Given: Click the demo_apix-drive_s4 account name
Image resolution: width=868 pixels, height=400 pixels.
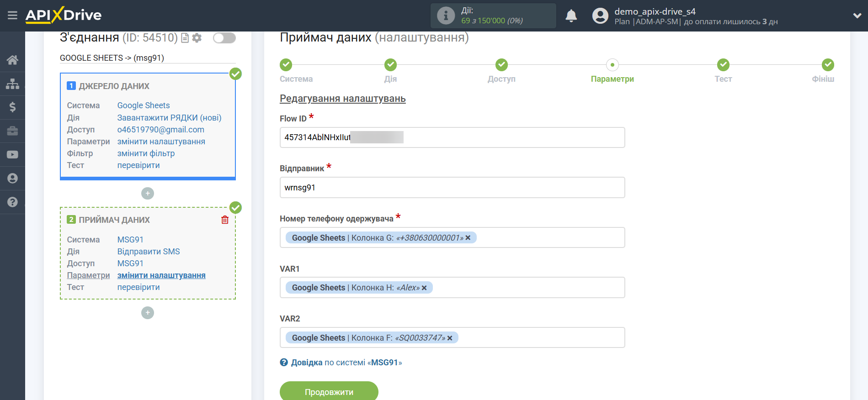Looking at the screenshot, I should (x=655, y=11).
